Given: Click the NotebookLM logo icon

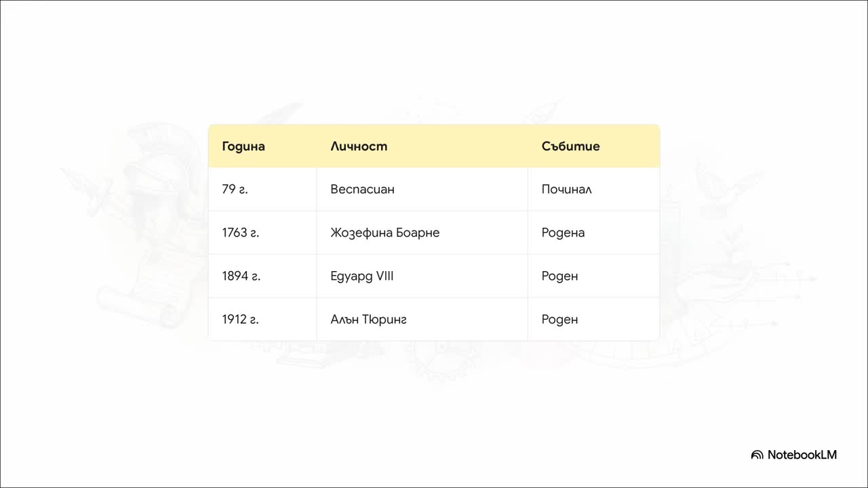Looking at the screenshot, I should point(757,455).
